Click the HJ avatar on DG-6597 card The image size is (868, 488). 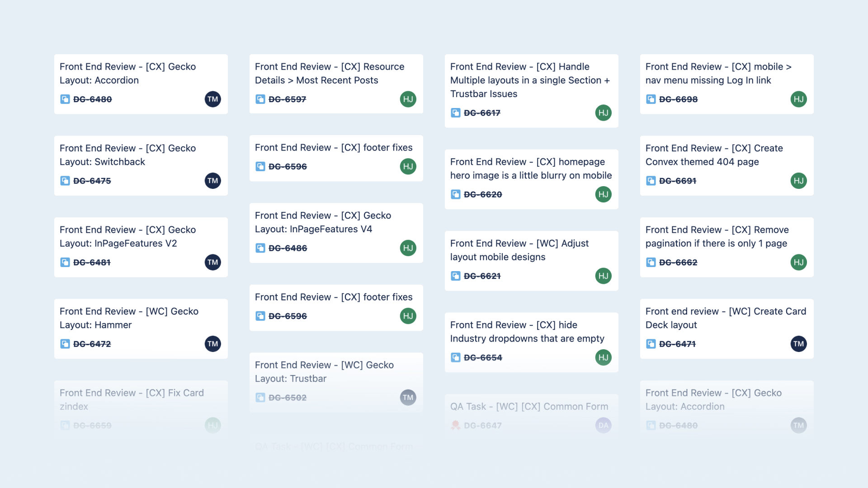[x=408, y=99]
